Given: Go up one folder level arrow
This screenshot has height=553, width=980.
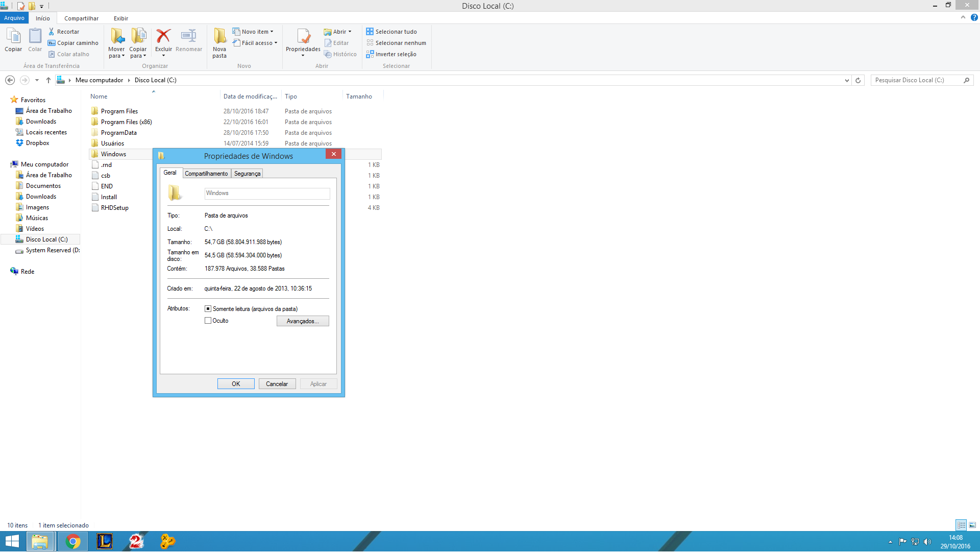Looking at the screenshot, I should (48, 80).
